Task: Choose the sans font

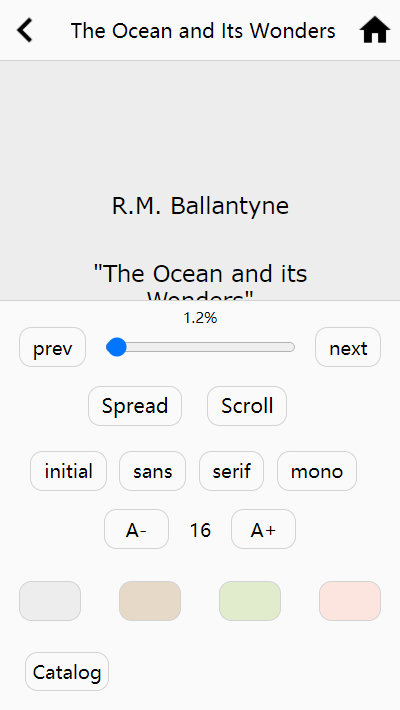Action: tap(153, 471)
